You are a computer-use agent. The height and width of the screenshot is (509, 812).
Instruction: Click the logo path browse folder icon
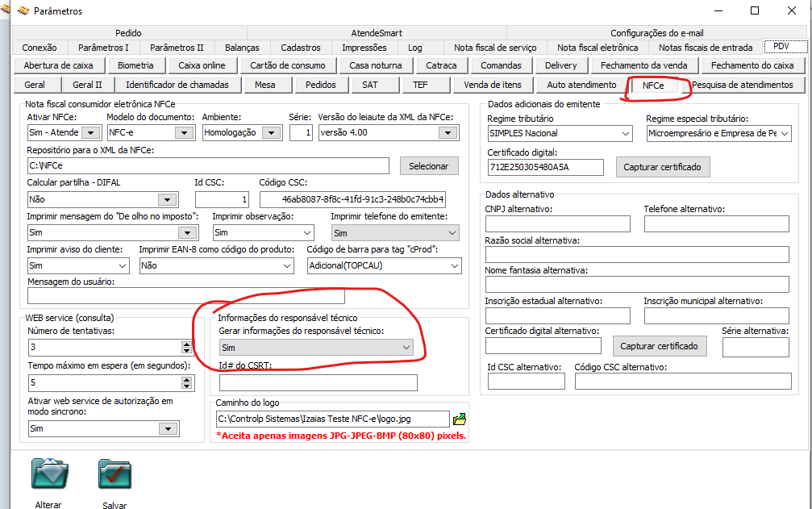460,419
